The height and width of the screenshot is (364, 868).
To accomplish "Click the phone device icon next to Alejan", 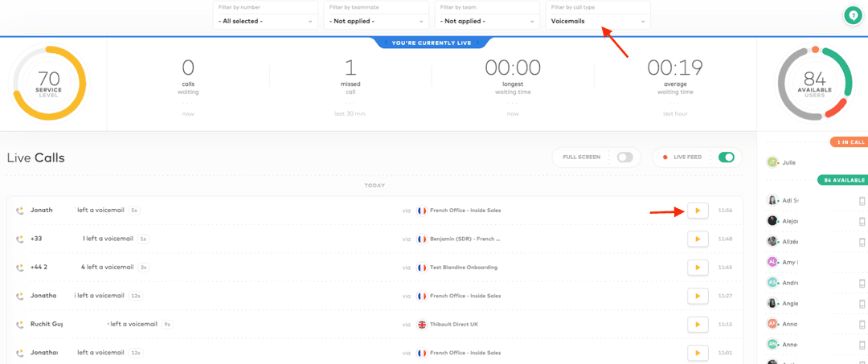I will 862,221.
